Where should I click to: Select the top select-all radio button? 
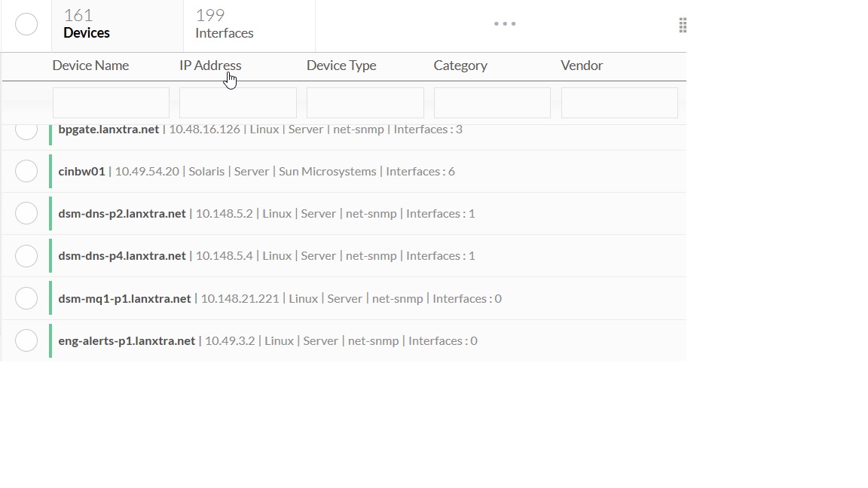[26, 24]
